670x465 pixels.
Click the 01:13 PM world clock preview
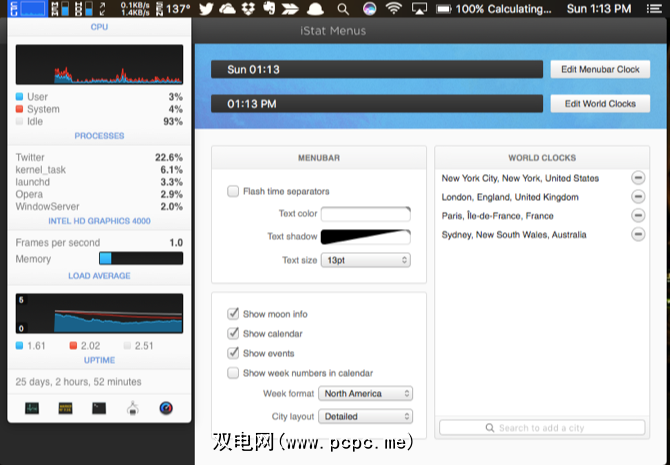[377, 103]
